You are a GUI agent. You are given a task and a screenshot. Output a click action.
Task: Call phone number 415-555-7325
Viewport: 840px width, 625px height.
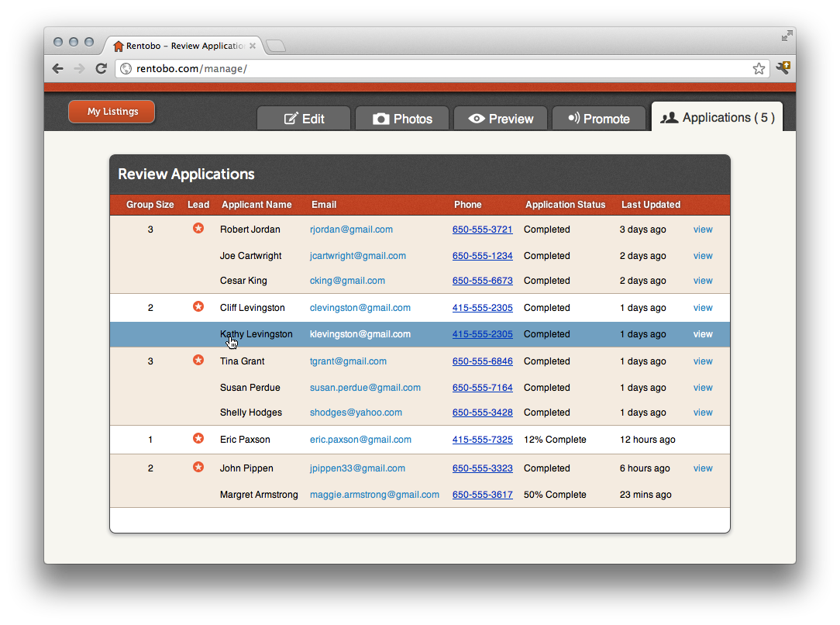click(482, 440)
